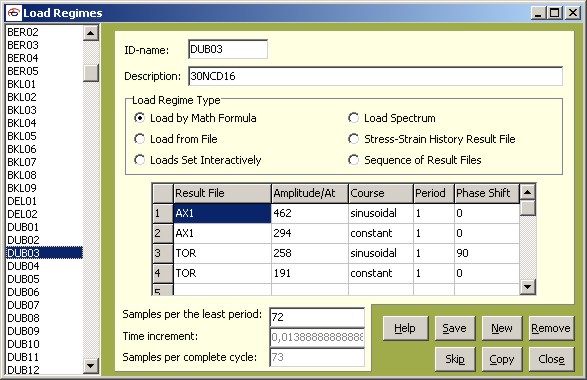Click the table scrollbar down arrow
The width and height of the screenshot is (587, 380).
(x=527, y=287)
